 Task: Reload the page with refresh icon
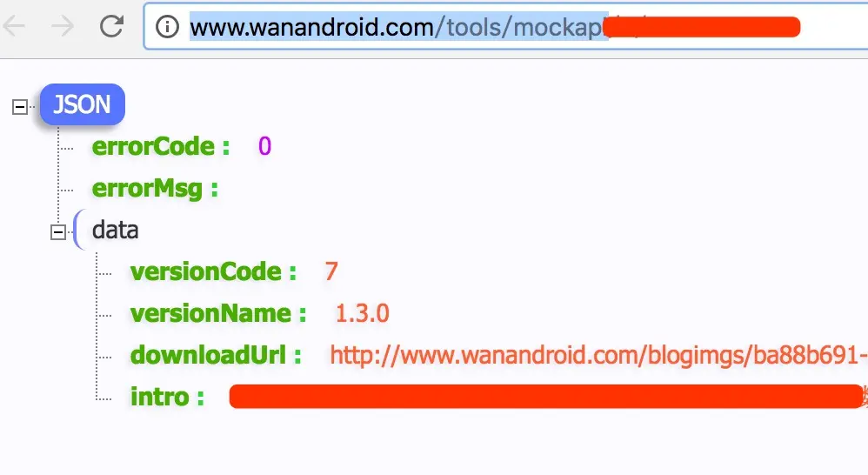coord(111,26)
